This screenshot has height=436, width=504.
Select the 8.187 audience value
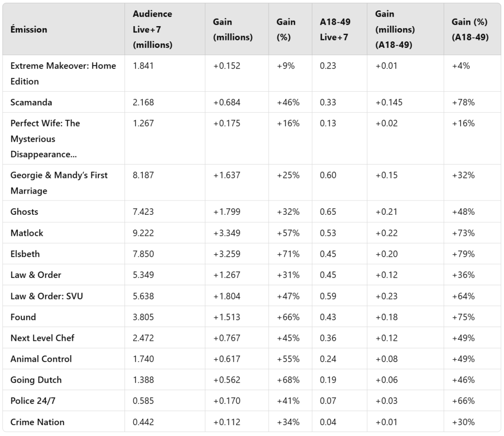tap(143, 175)
